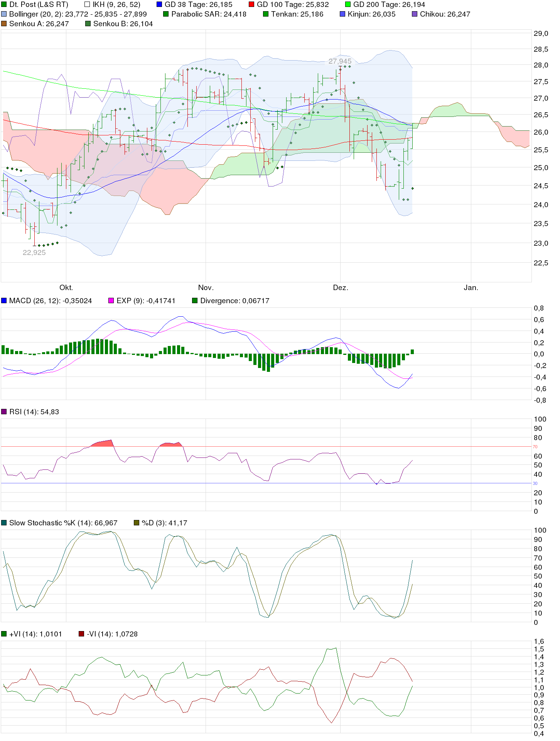Click the brown Senkou A swatch
The image size is (560, 741).
click(x=4, y=24)
